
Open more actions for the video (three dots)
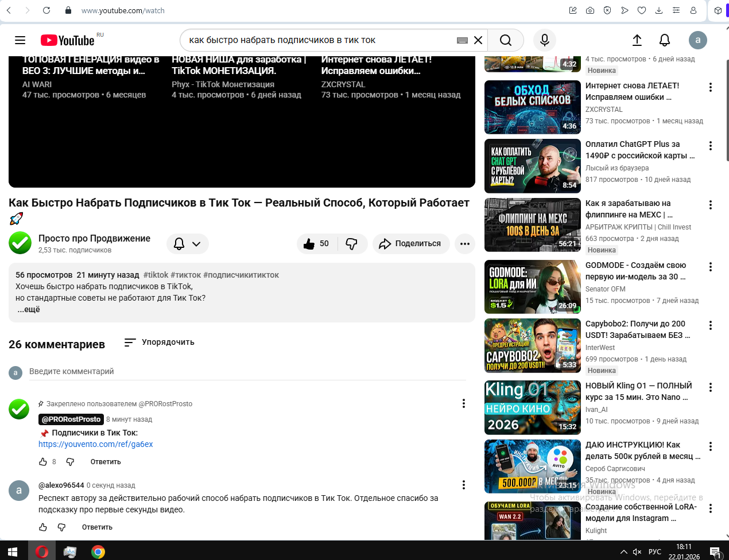tap(464, 244)
